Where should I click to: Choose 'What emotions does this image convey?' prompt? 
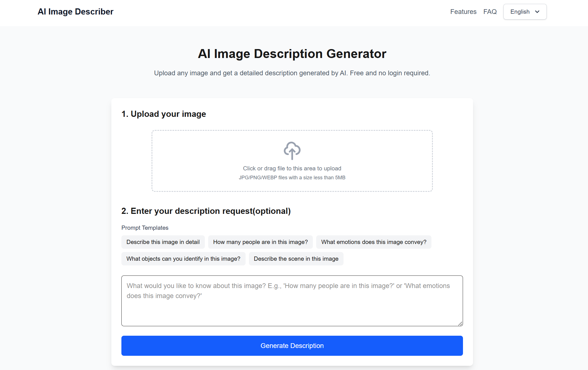374,242
